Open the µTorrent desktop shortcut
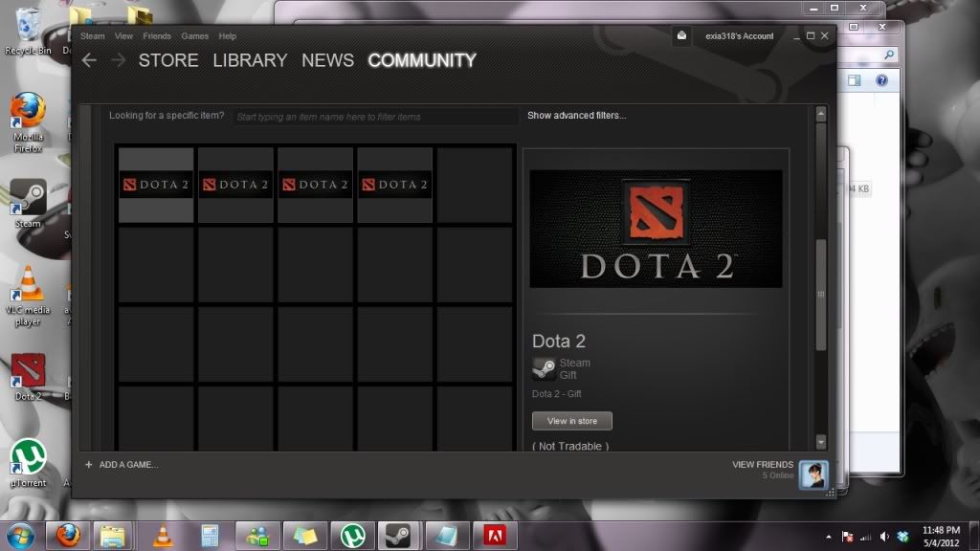The height and width of the screenshot is (551, 980). tap(28, 463)
